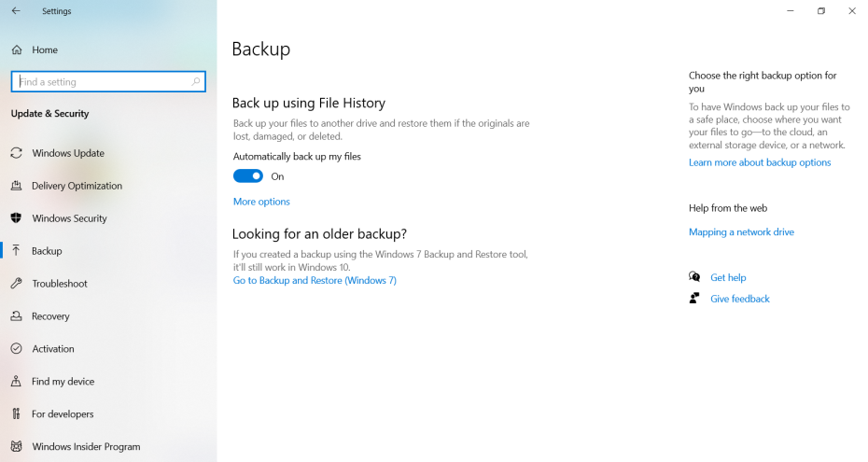
Task: Click the Windows Security shield icon
Action: [16, 218]
